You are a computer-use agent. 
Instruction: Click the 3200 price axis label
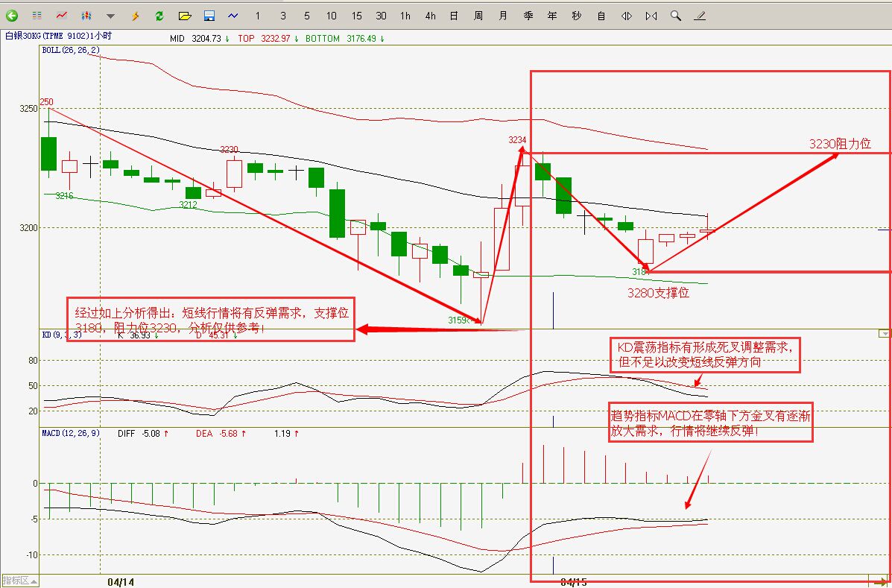click(x=30, y=228)
